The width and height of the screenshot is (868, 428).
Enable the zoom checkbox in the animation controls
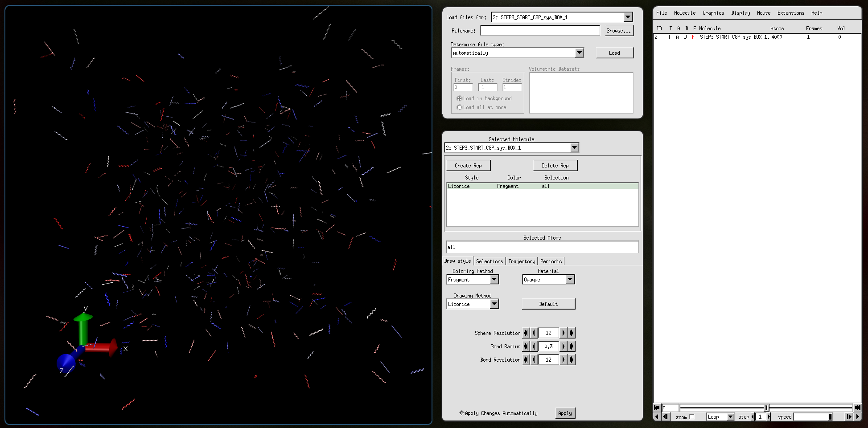[x=692, y=417]
